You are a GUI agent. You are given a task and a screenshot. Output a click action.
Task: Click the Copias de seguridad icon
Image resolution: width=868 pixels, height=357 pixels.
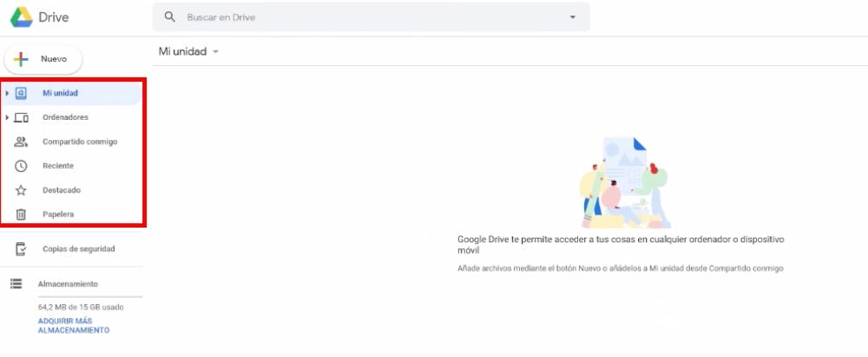(x=22, y=249)
